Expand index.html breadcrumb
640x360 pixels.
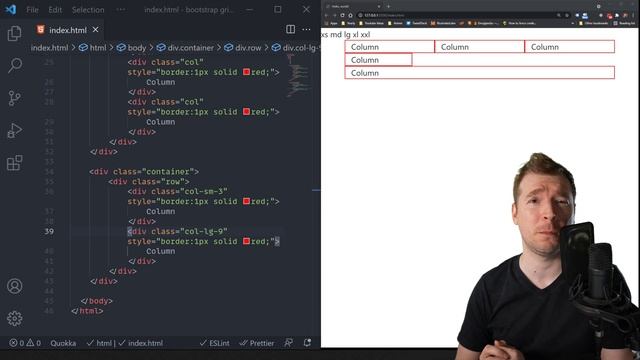(x=49, y=48)
